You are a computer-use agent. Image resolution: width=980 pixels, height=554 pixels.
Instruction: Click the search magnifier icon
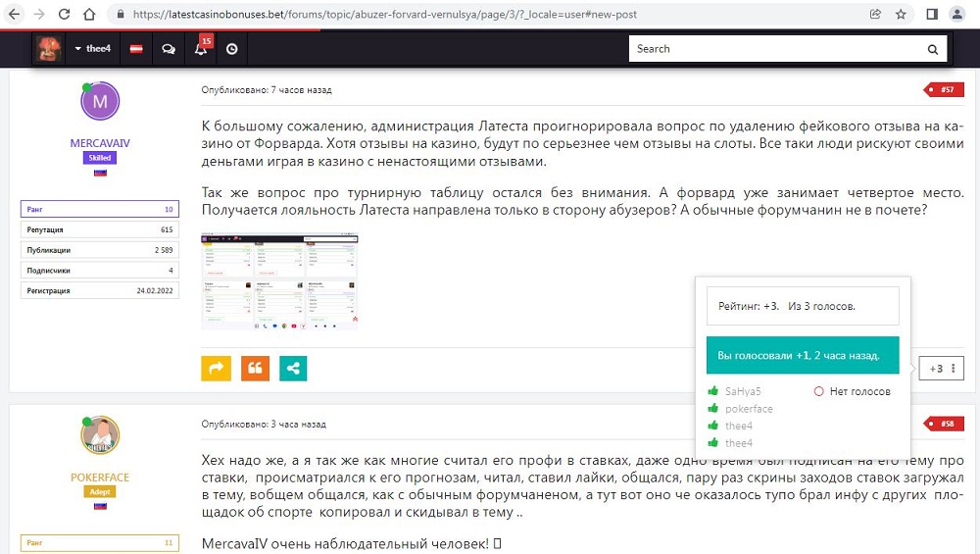(932, 49)
